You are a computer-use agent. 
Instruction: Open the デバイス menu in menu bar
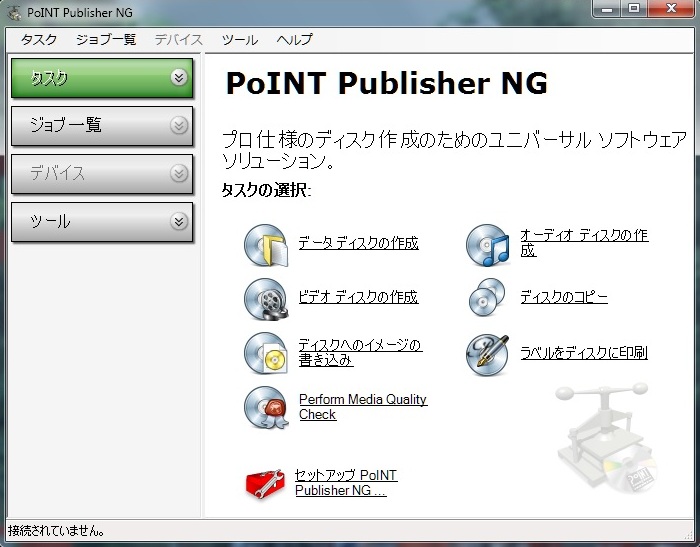[179, 40]
